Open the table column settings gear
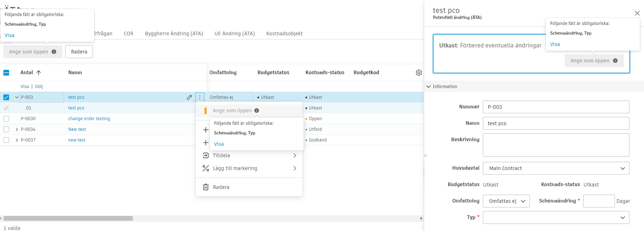This screenshot has width=644, height=231. point(419,73)
